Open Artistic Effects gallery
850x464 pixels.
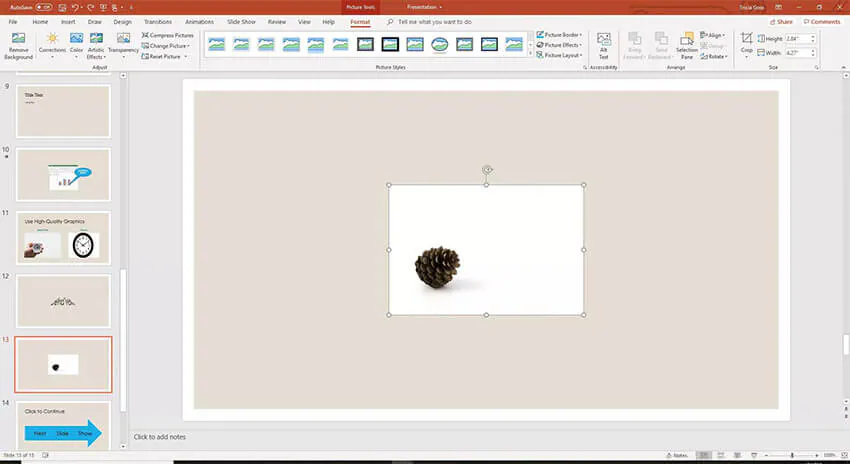point(96,46)
